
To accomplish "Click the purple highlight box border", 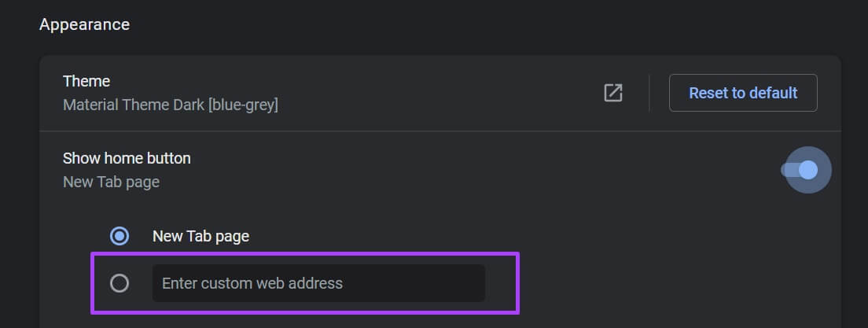I will tap(305, 254).
